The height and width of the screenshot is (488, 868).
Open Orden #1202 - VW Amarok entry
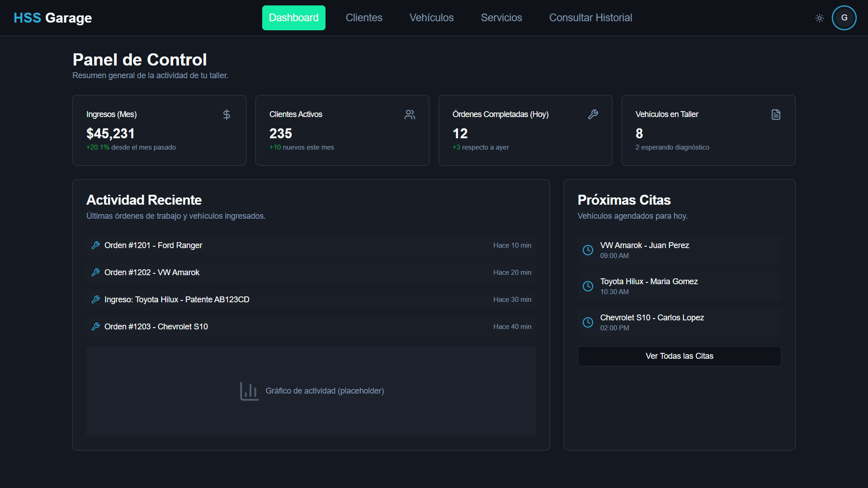(152, 272)
